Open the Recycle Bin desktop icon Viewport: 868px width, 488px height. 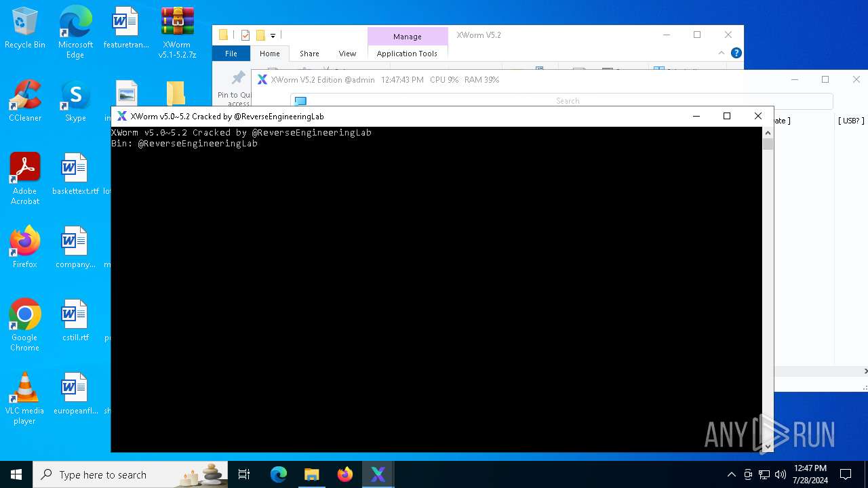pos(25,28)
